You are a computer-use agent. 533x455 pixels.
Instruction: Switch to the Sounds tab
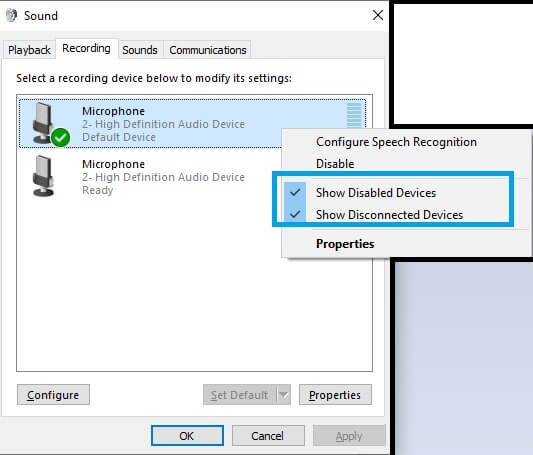(140, 50)
